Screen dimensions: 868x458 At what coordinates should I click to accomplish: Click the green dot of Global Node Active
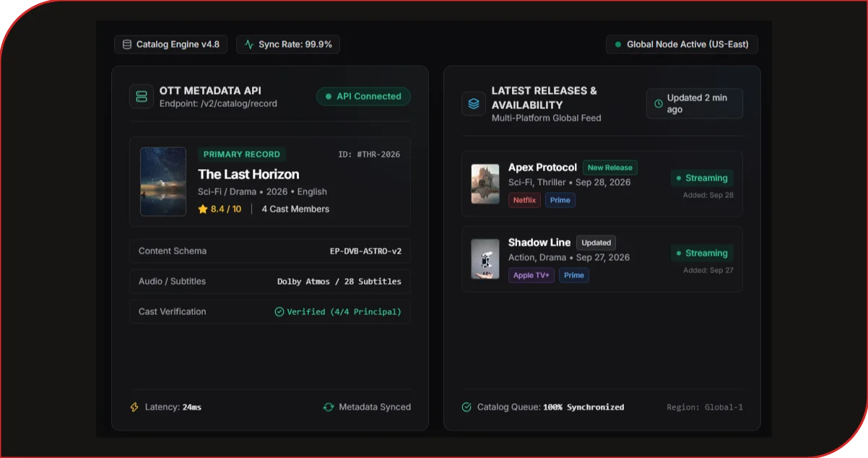pyautogui.click(x=617, y=45)
